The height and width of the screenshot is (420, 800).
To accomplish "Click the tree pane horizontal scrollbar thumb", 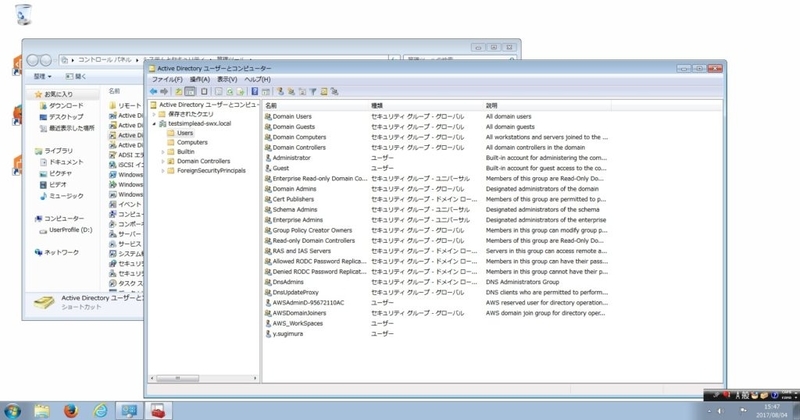I will click(x=178, y=378).
